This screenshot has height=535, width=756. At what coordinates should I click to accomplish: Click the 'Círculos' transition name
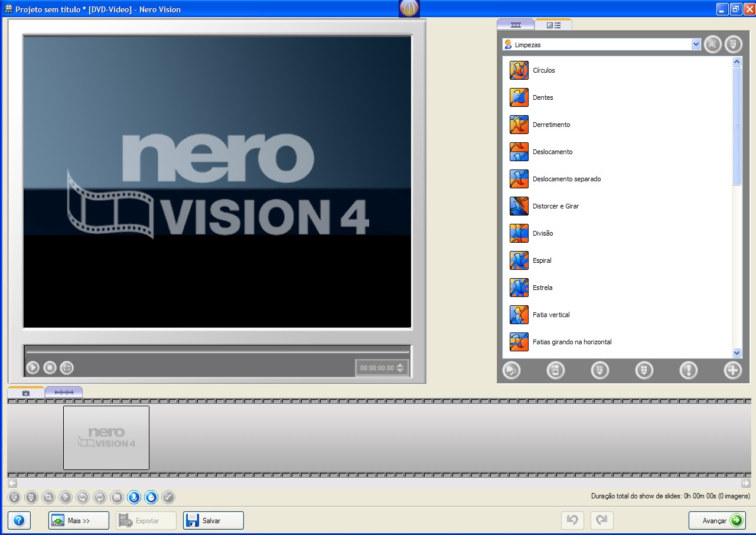click(x=544, y=70)
